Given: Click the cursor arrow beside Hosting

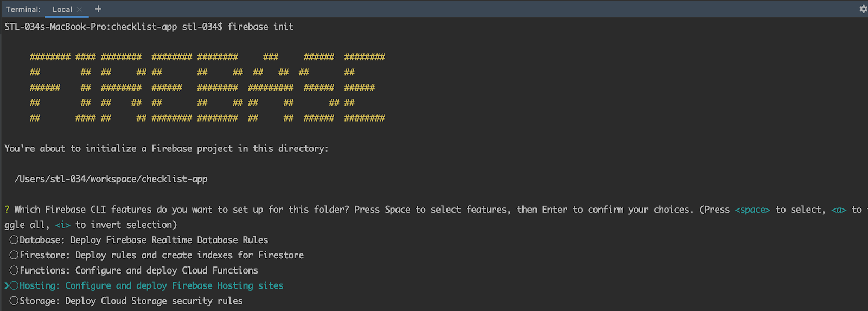Looking at the screenshot, I should pos(7,285).
